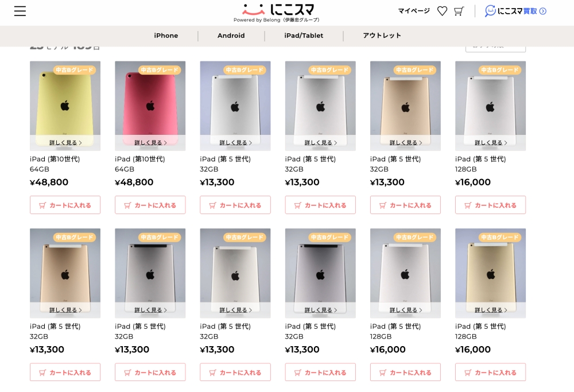Open にこスマ買取 chat bubble icon
Screen dimensions: 574x392
[490, 11]
